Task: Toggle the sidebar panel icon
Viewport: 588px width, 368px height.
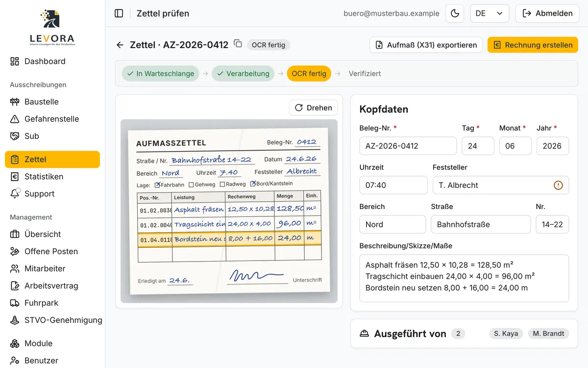Action: [x=119, y=13]
